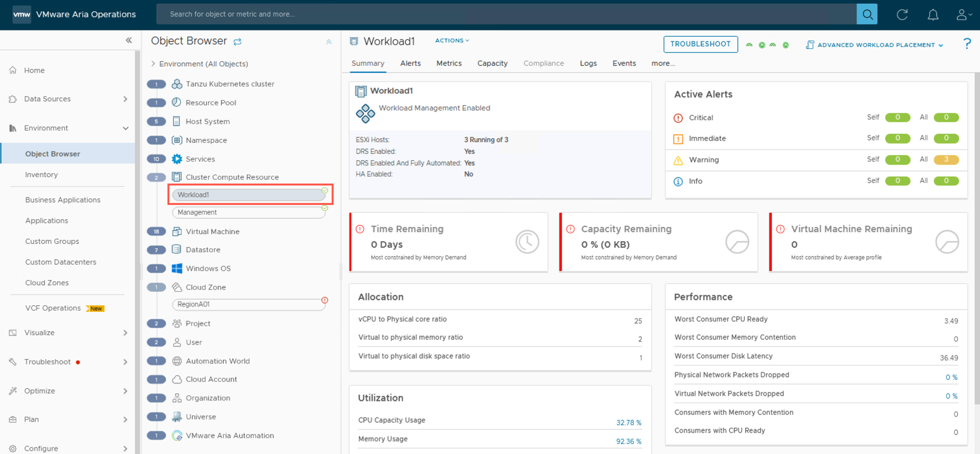Image resolution: width=980 pixels, height=454 pixels.
Task: Click the Windows OS logo icon
Action: click(x=177, y=269)
